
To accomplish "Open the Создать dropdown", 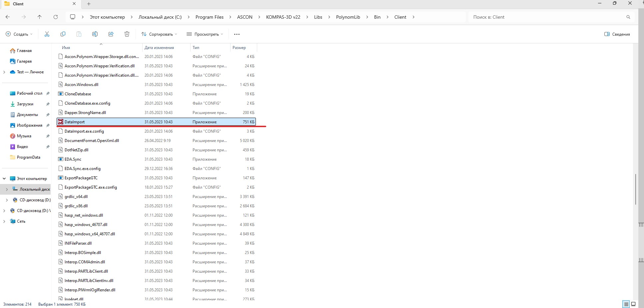I will coord(19,34).
